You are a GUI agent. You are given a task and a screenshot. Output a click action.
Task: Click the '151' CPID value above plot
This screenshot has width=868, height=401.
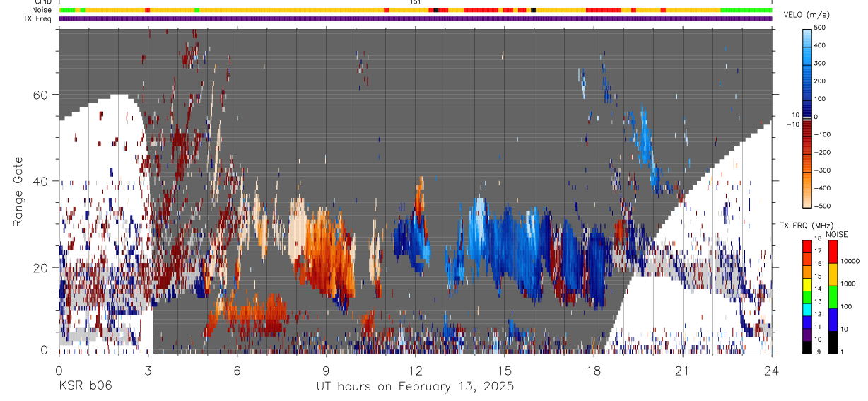[416, 2]
